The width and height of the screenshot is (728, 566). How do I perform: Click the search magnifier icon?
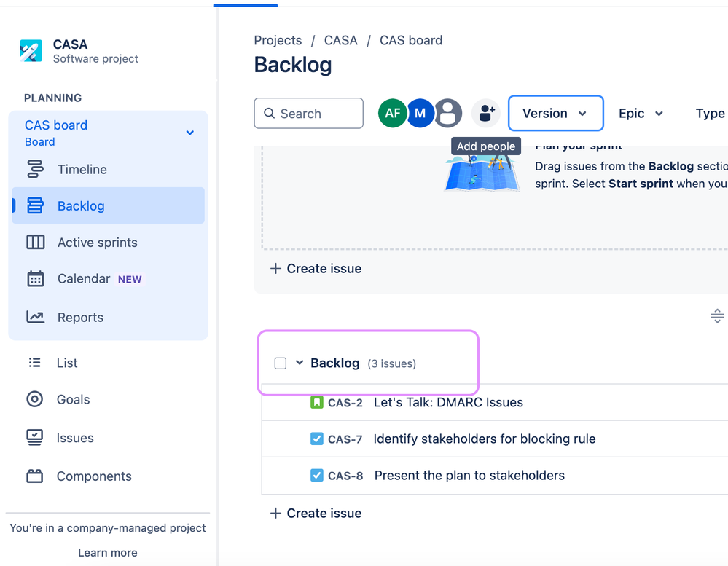pos(270,113)
